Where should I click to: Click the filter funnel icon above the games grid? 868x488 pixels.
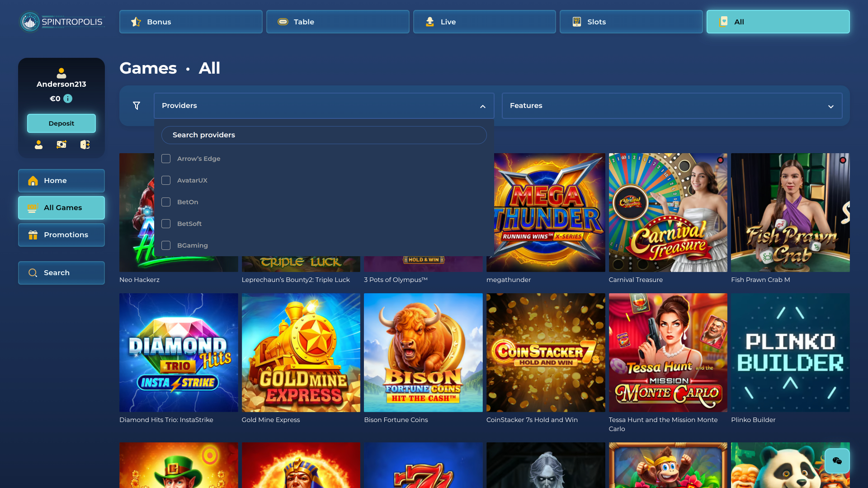(136, 105)
